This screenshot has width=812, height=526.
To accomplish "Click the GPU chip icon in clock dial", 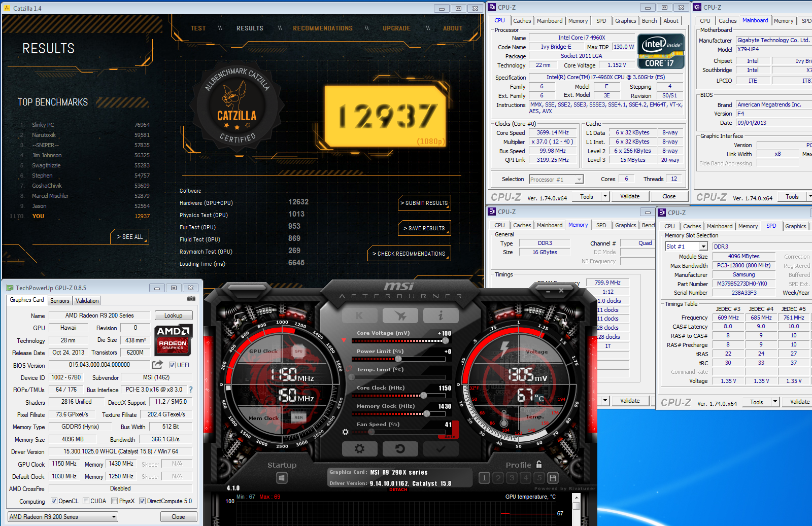I will pyautogui.click(x=298, y=351).
